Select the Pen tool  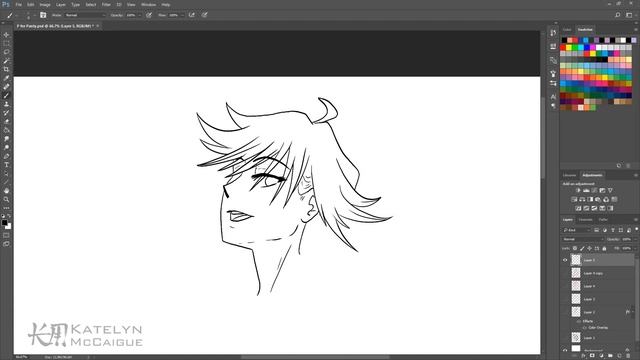point(6,156)
